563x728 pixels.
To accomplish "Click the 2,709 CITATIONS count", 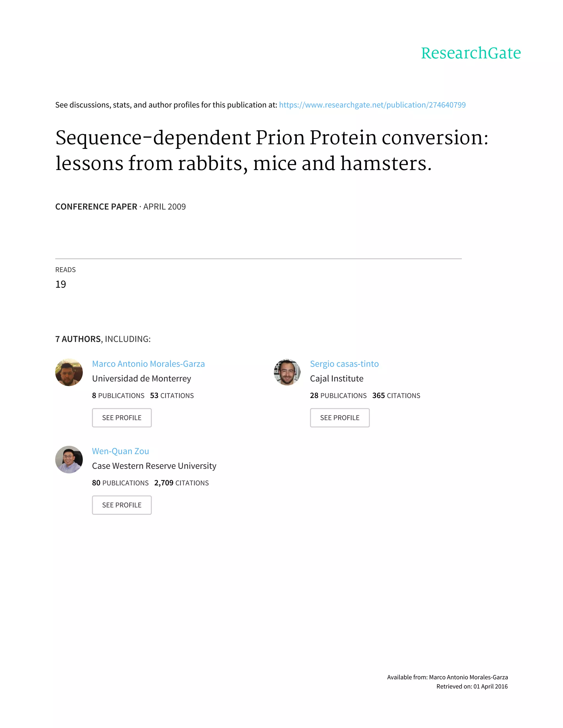I will click(x=181, y=483).
